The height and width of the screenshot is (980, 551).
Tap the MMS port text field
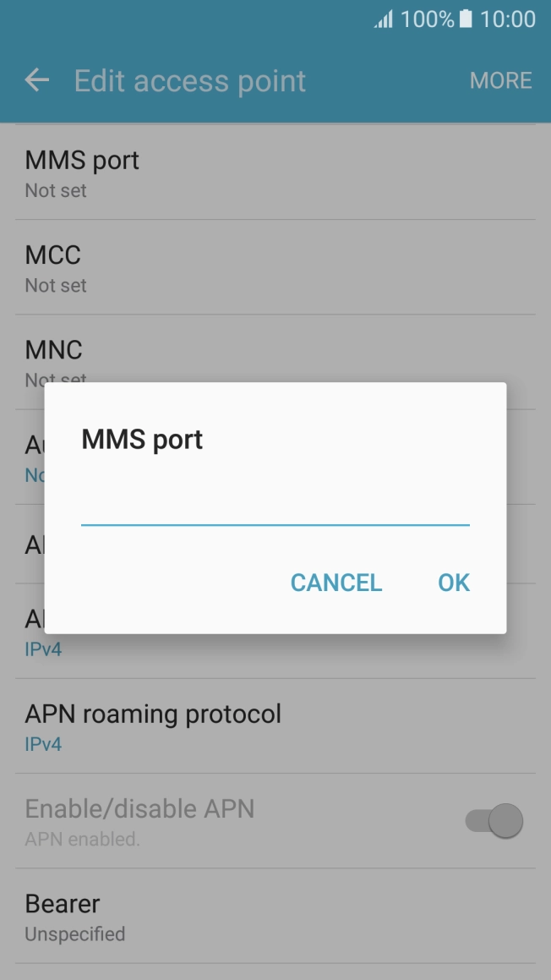[x=275, y=505]
